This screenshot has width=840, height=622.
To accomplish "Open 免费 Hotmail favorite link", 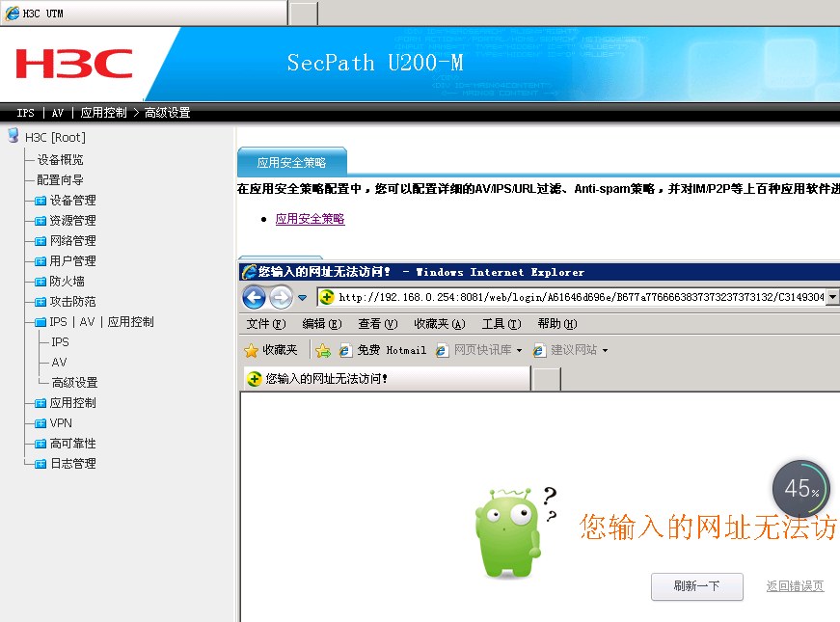I will click(392, 350).
